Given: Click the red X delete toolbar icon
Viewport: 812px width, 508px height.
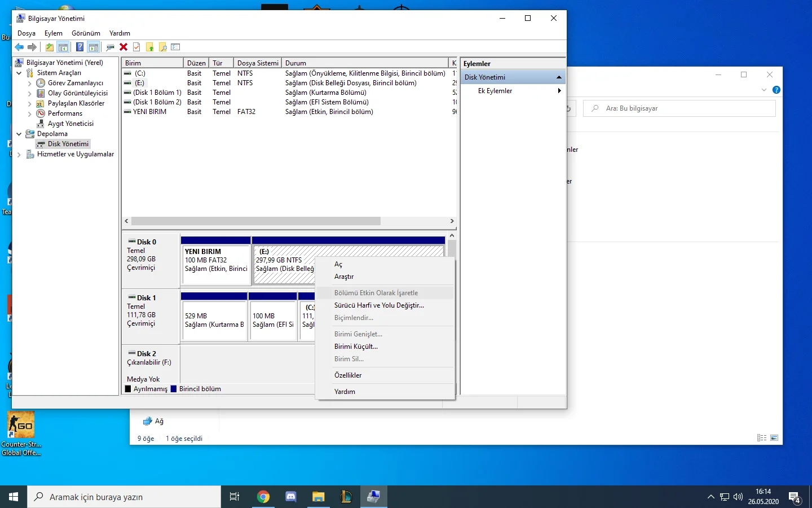Looking at the screenshot, I should click(x=123, y=47).
